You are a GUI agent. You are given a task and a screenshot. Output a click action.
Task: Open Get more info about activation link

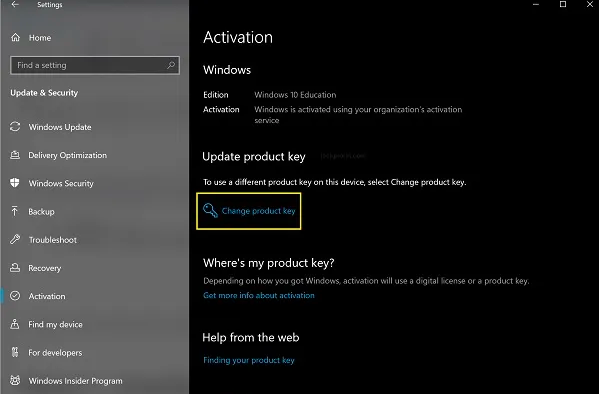(x=259, y=295)
